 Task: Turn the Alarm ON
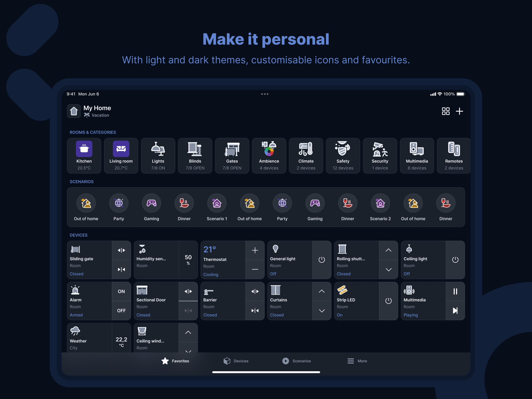coord(121,291)
